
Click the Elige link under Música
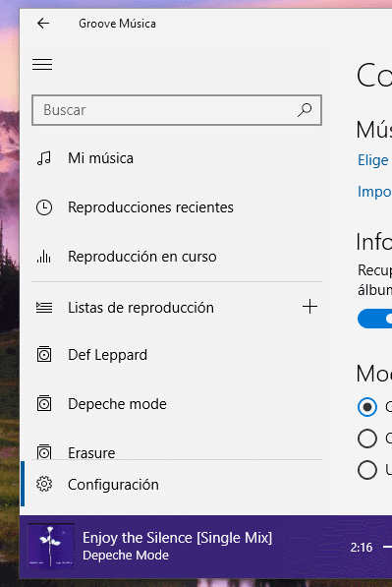click(374, 160)
